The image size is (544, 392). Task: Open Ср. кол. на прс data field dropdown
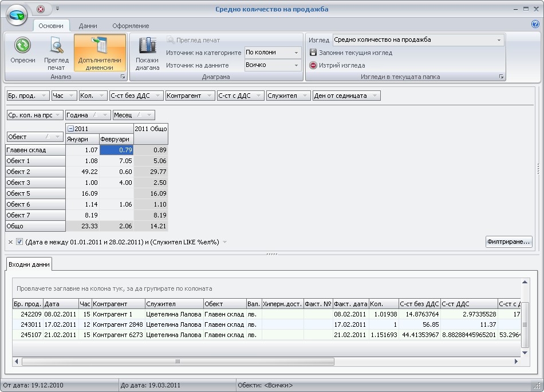[58, 115]
